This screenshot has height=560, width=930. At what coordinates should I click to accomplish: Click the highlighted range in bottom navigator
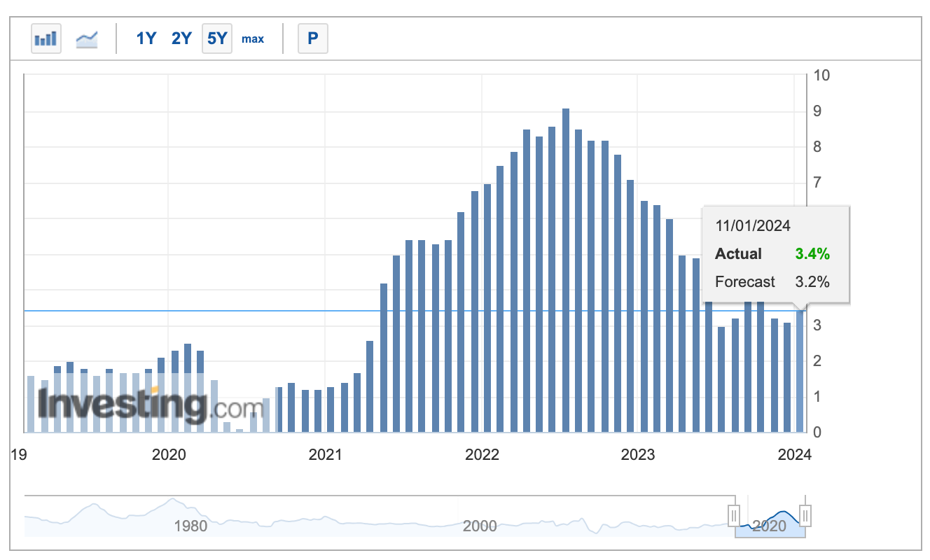pyautogui.click(x=770, y=517)
